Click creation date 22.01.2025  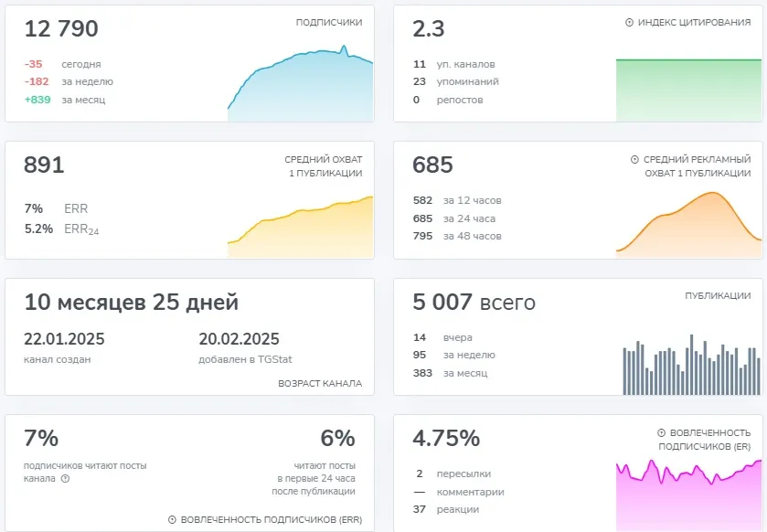pyautogui.click(x=64, y=339)
